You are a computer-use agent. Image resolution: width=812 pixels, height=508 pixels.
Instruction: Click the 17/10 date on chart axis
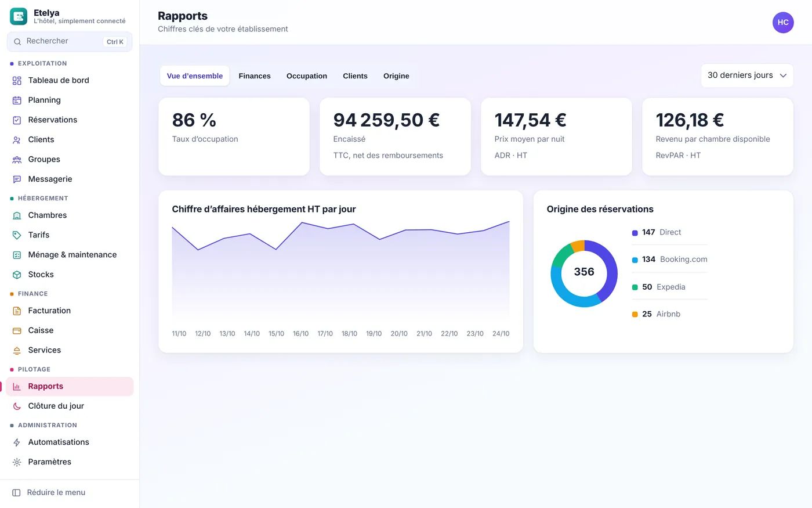pyautogui.click(x=325, y=334)
